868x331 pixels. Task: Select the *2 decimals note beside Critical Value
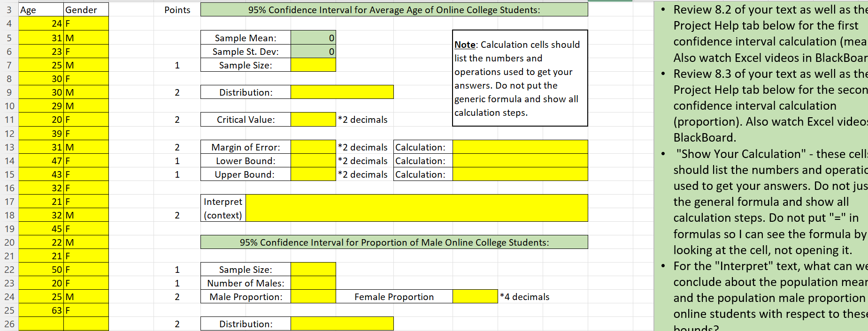363,120
